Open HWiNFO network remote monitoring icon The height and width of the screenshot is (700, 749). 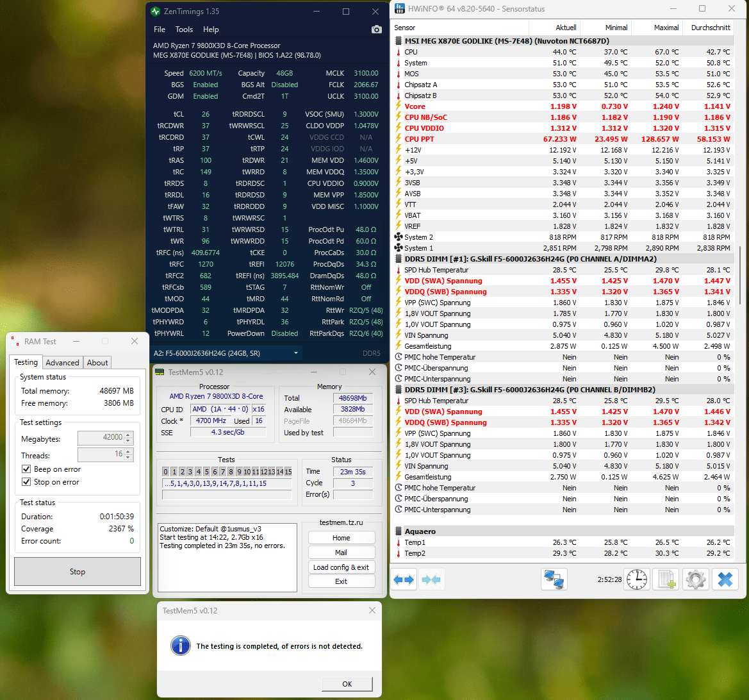(554, 579)
